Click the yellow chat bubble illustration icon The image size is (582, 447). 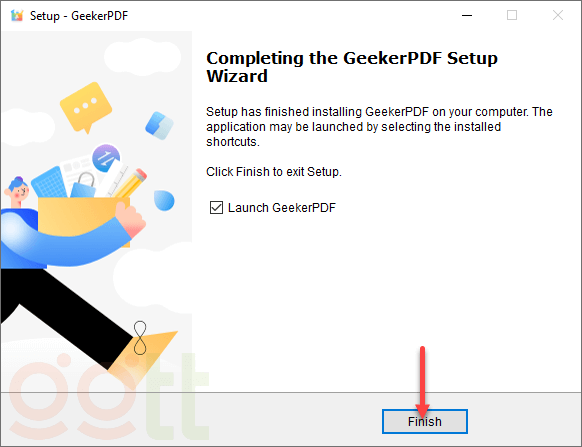pos(86,107)
